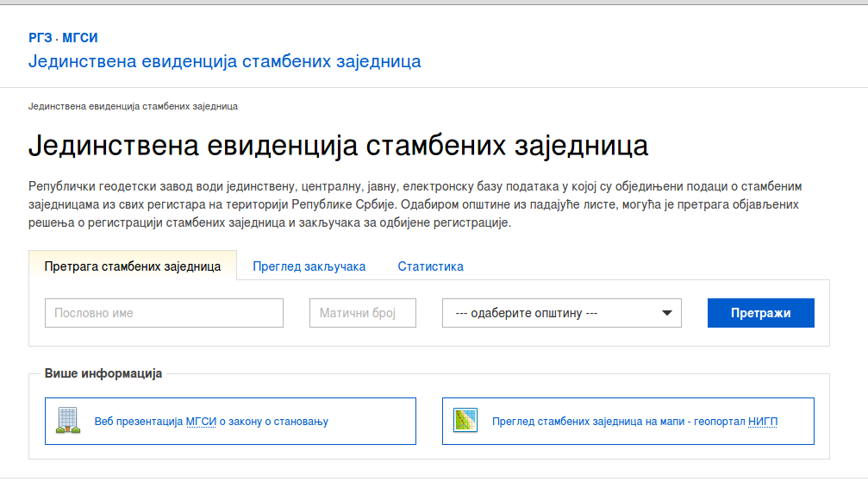Image resolution: width=868 pixels, height=488 pixels.
Task: Click the description paragraph under the heading
Action: tap(414, 204)
